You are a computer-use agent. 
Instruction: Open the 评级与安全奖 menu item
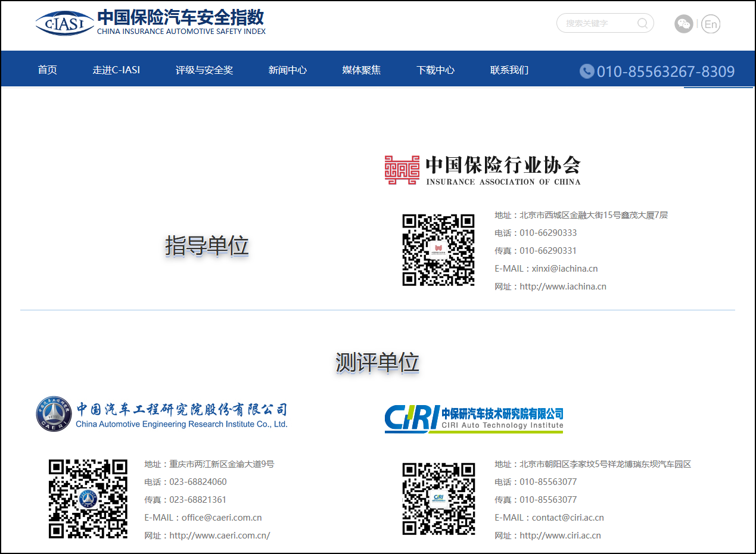coord(204,70)
